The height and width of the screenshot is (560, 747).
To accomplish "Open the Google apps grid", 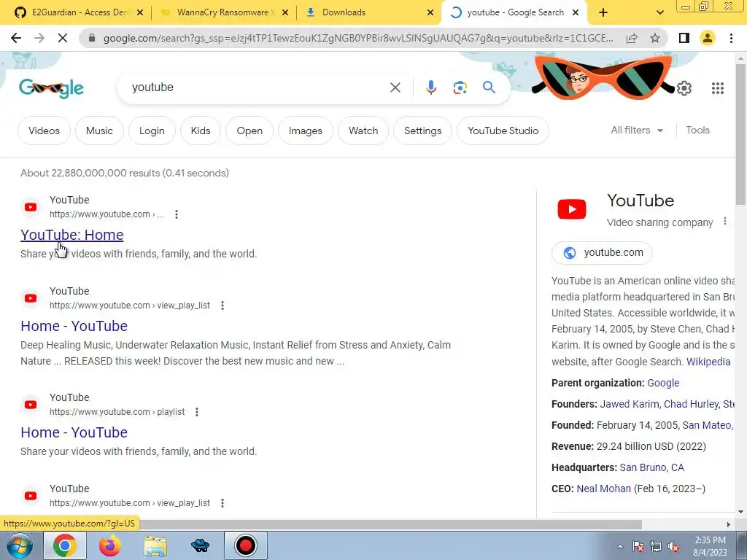I will (718, 88).
